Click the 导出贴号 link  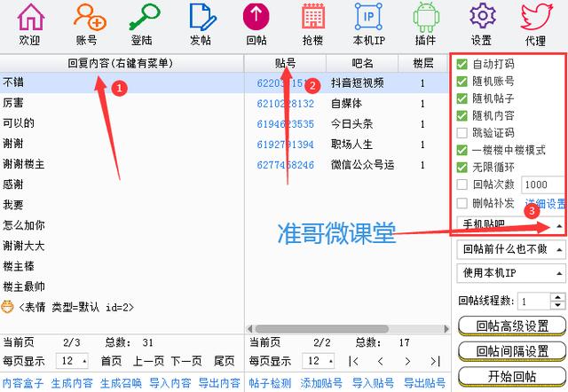[424, 383]
